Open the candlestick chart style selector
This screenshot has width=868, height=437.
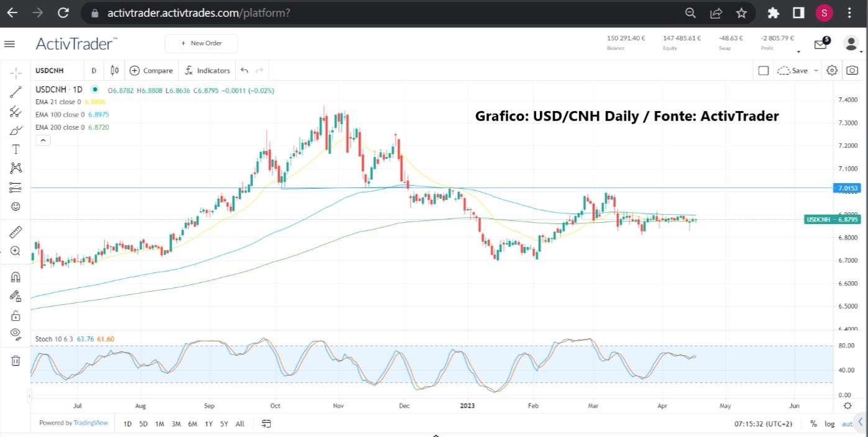click(114, 71)
